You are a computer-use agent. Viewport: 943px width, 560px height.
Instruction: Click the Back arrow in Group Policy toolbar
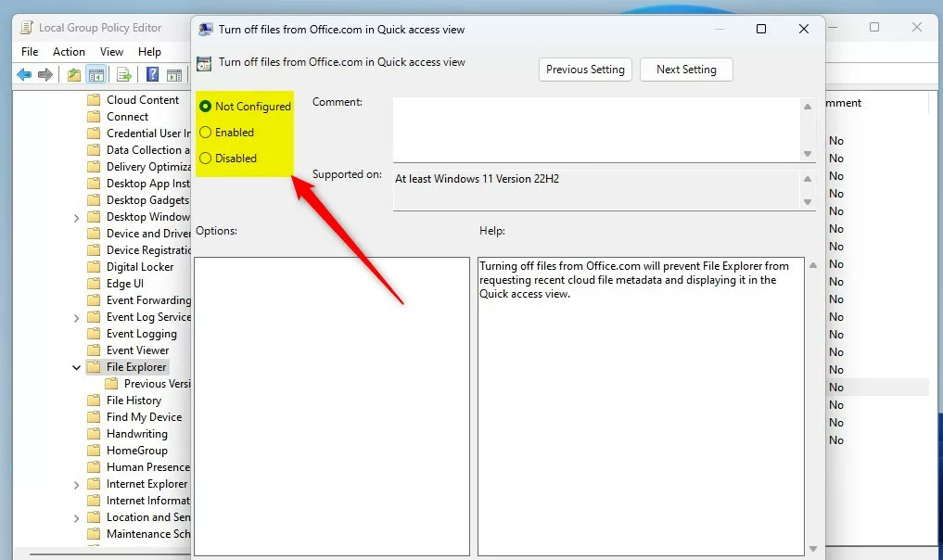pos(24,74)
